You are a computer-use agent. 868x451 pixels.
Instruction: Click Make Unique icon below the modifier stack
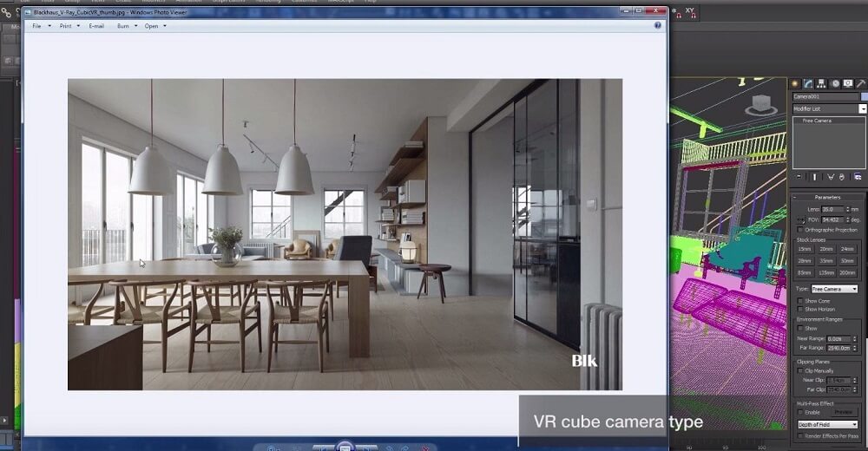pos(831,177)
